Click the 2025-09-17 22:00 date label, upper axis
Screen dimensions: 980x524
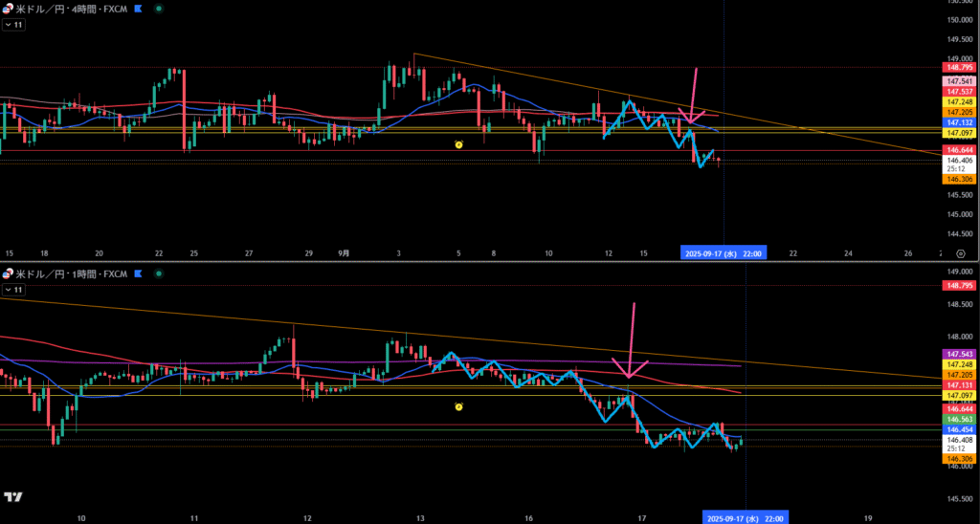pos(722,252)
